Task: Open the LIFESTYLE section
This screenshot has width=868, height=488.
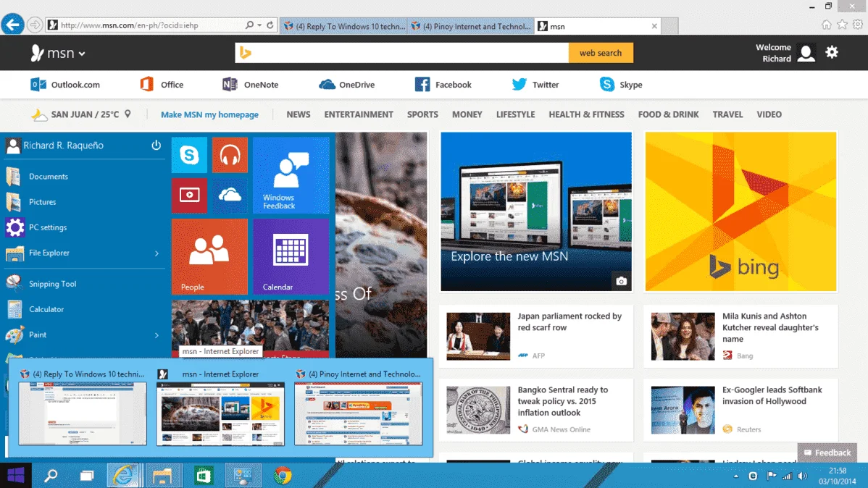Action: (515, 114)
